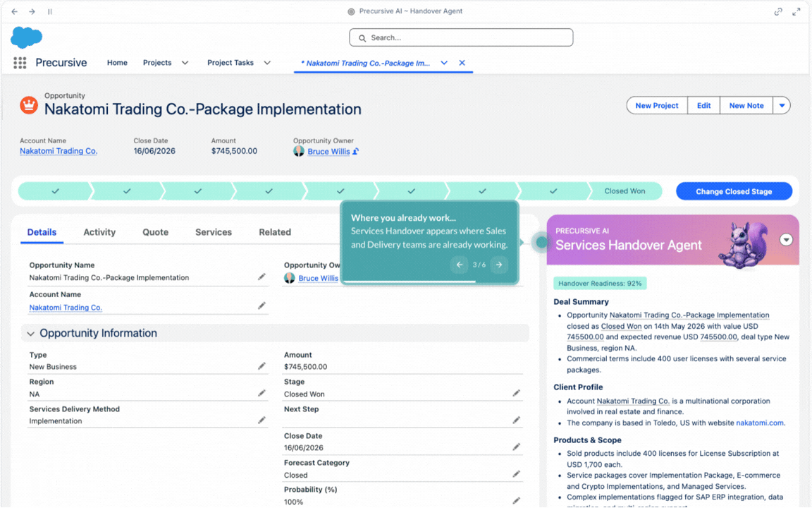The width and height of the screenshot is (812, 508).
Task: Collapse the Services Handover Agent panel arrow
Action: [x=786, y=240]
